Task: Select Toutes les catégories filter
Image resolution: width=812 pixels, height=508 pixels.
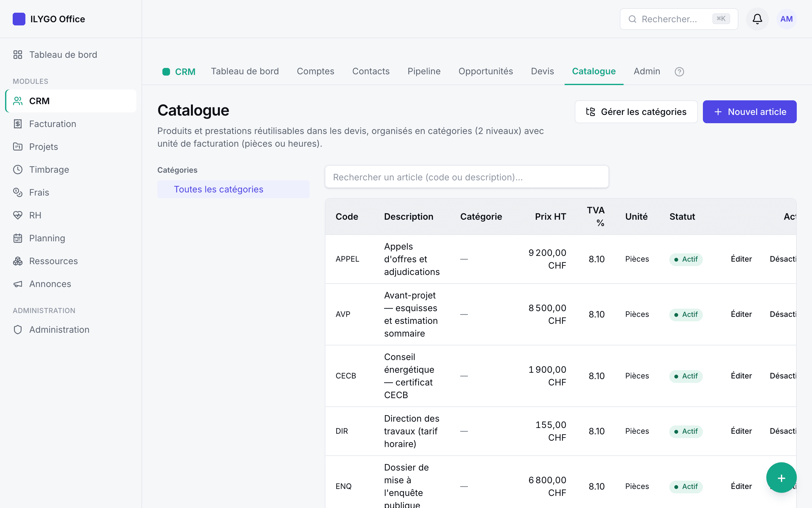Action: click(x=233, y=190)
